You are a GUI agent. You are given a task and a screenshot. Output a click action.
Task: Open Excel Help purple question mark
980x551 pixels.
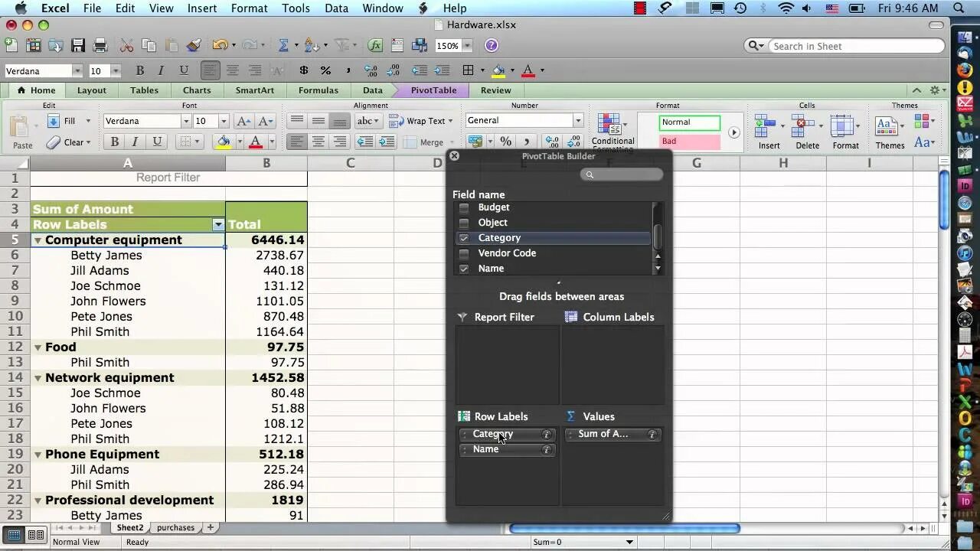(492, 46)
